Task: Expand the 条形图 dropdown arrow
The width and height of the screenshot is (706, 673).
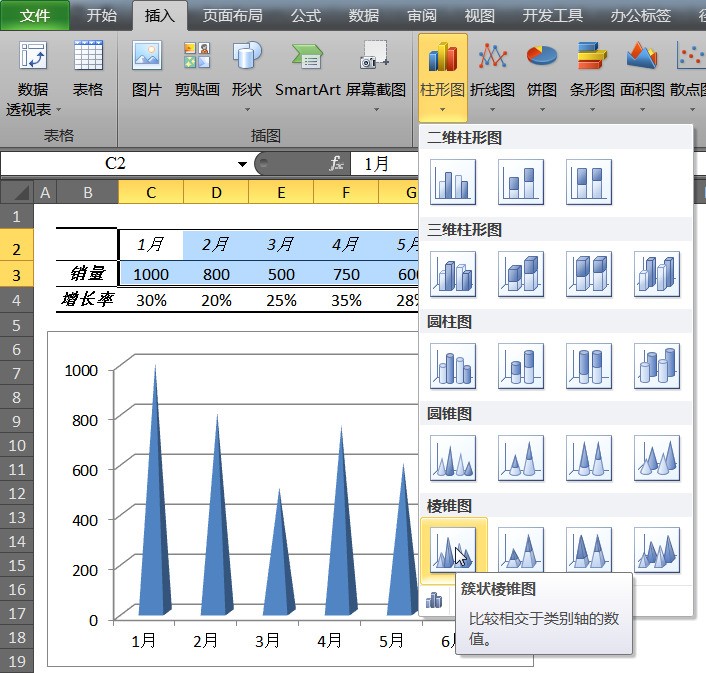Action: click(592, 109)
